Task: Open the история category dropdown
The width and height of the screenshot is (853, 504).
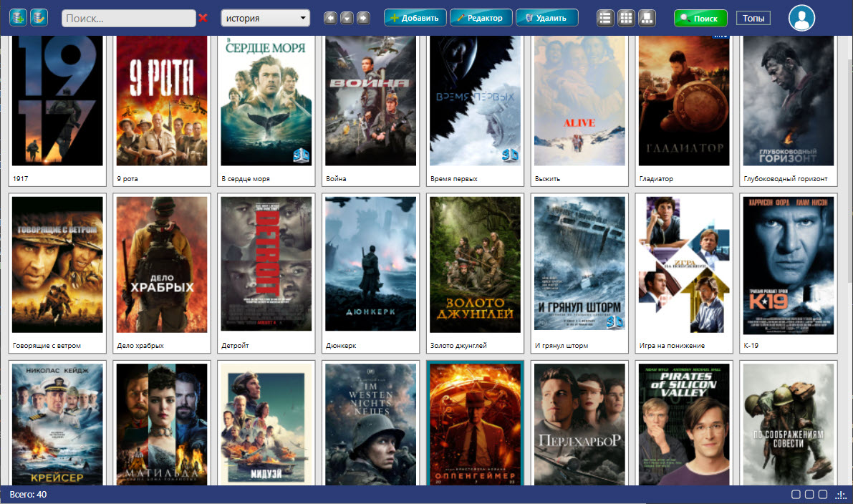Action: pyautogui.click(x=266, y=18)
